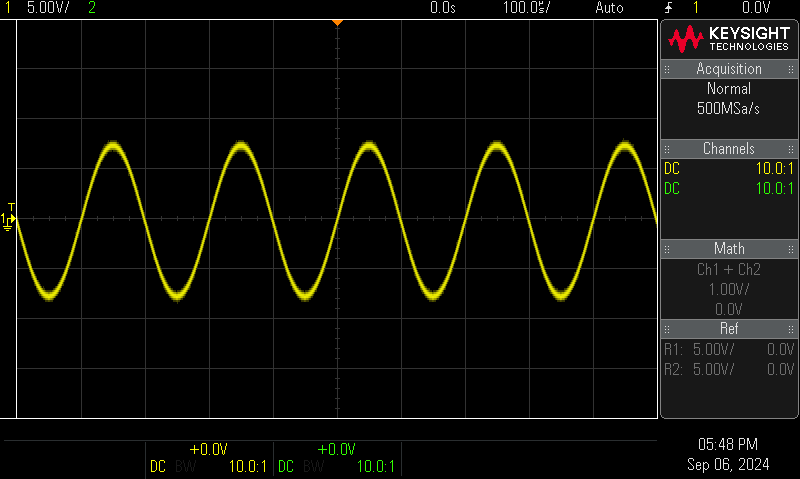Click the 0.0s horizontal delay readout
The width and height of the screenshot is (800, 479).
(x=443, y=8)
